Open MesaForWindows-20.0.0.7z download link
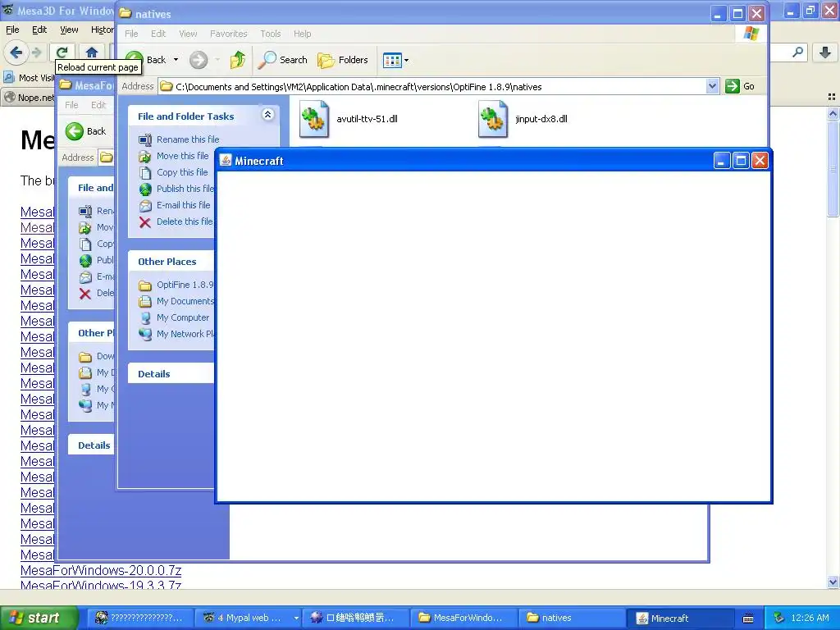840x630 pixels. 101,571
